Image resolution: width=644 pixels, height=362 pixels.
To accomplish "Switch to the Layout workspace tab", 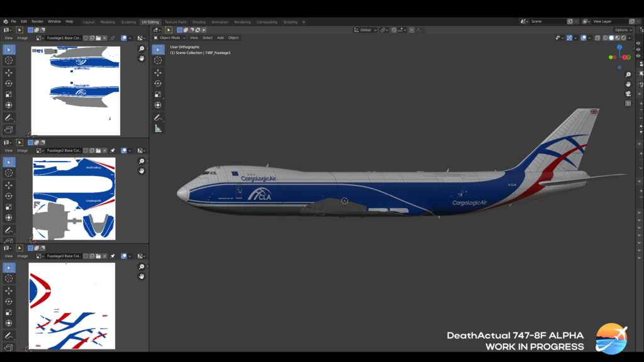I will point(89,22).
